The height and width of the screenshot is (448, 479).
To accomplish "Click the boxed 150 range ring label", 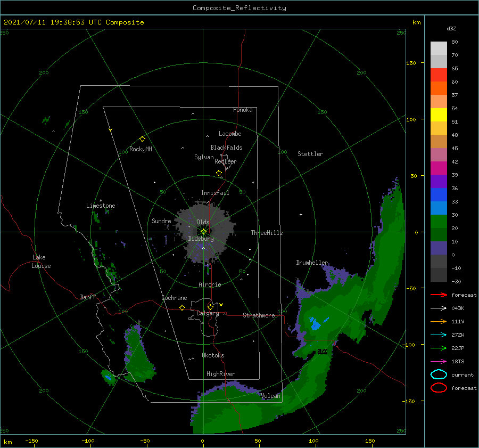I will pyautogui.click(x=323, y=352).
